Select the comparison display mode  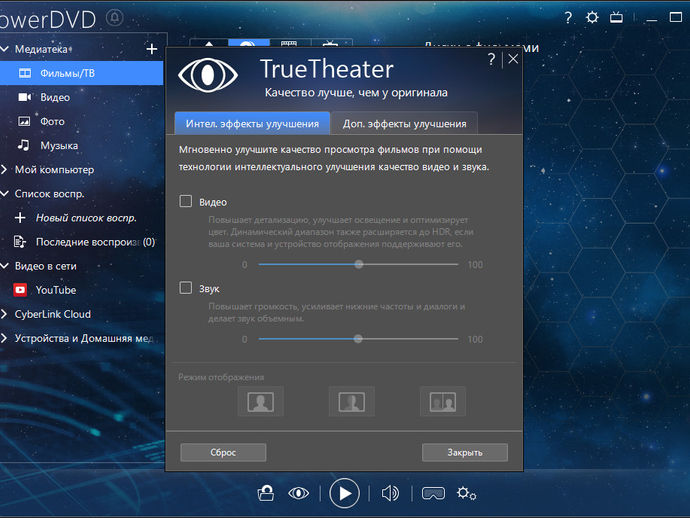tap(352, 401)
